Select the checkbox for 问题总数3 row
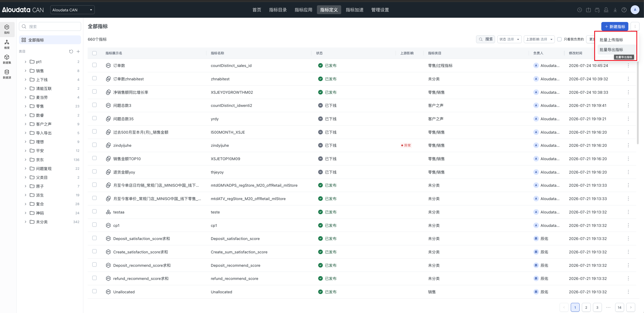 [94, 105]
